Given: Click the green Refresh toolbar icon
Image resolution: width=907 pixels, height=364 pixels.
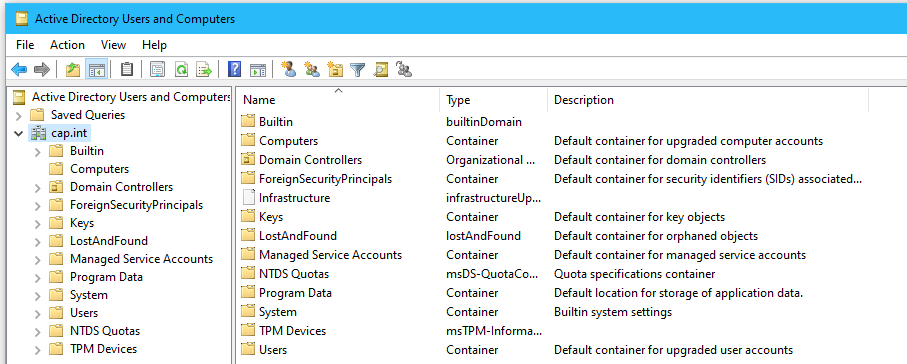Looking at the screenshot, I should click(181, 70).
